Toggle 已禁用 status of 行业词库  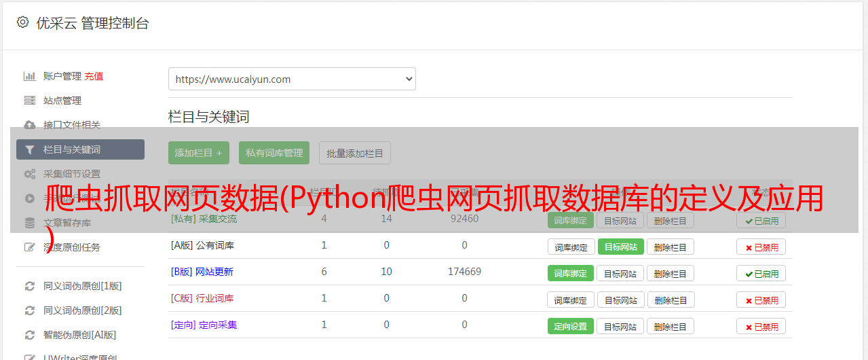(761, 300)
